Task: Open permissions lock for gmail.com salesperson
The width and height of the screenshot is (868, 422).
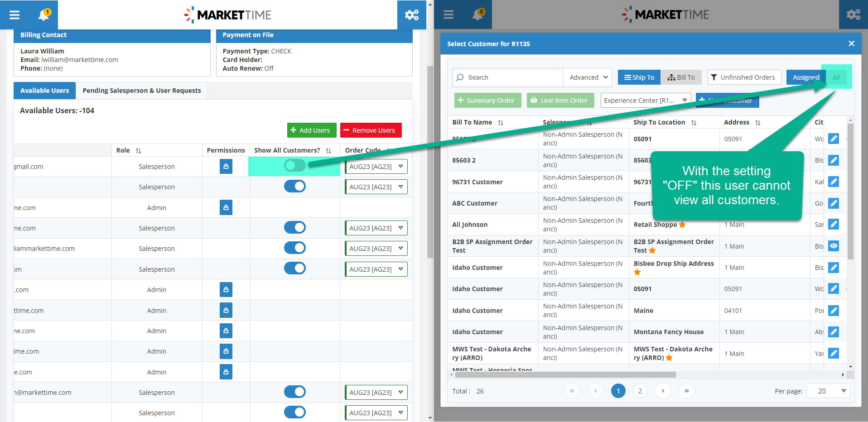Action: click(x=226, y=167)
